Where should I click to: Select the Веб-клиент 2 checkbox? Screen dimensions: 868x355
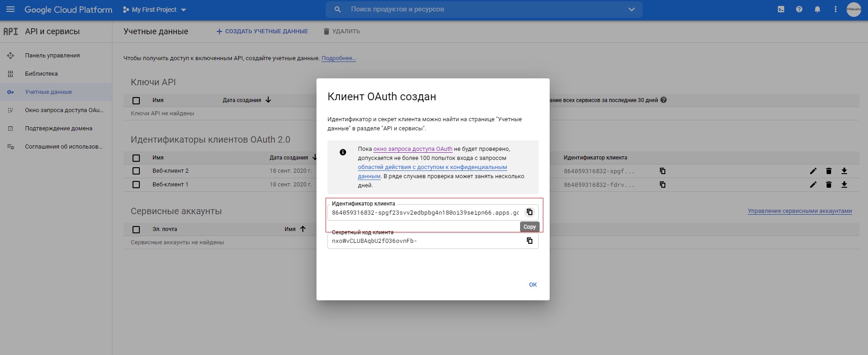tap(136, 171)
